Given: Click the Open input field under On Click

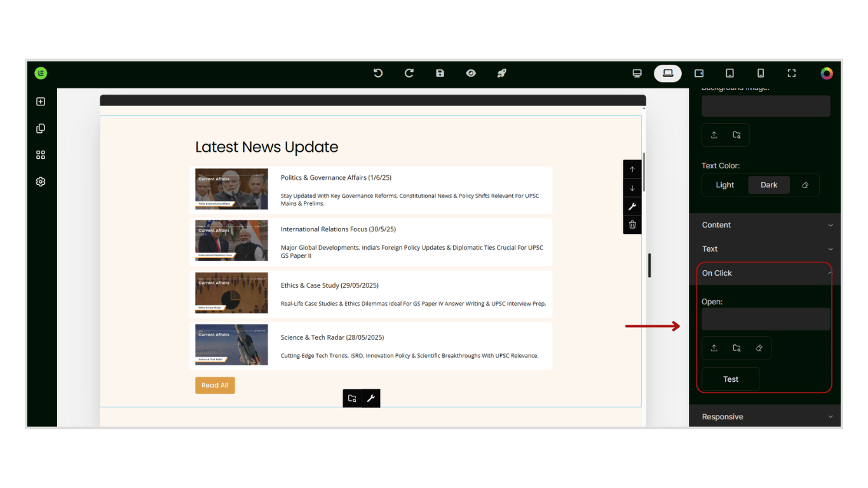Looking at the screenshot, I should click(766, 319).
